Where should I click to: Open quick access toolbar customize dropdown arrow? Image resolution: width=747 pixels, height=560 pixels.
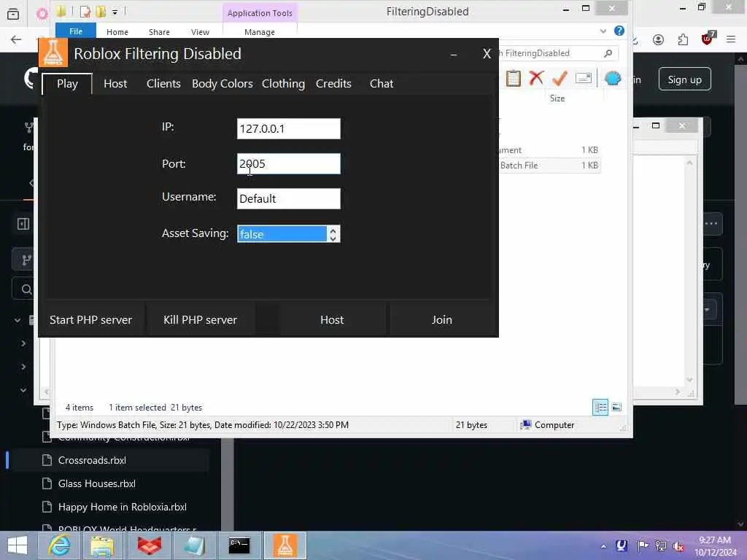115,12
